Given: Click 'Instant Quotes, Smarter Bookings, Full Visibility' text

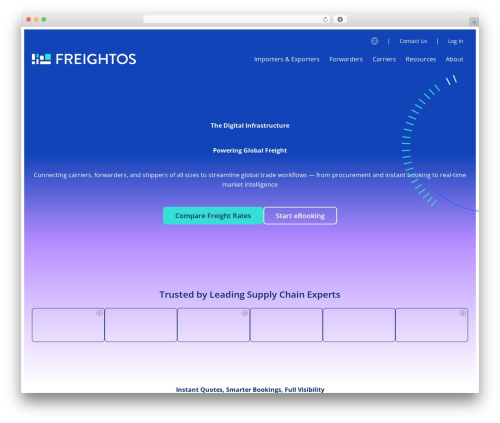Looking at the screenshot, I should pyautogui.click(x=250, y=389).
